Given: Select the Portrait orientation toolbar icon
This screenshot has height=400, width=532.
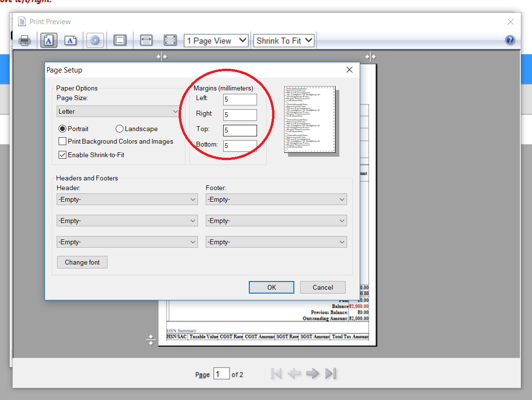Looking at the screenshot, I should coord(48,41).
